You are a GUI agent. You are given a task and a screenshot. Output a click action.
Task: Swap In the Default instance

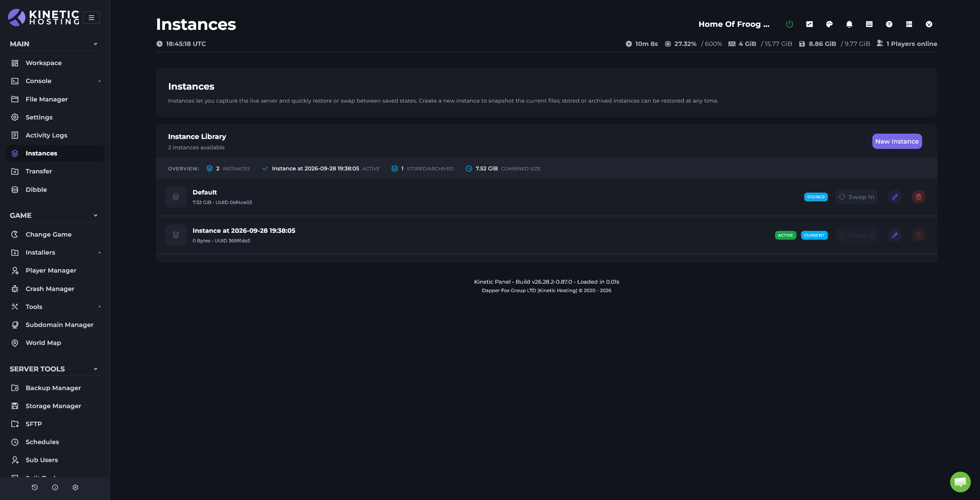click(857, 197)
